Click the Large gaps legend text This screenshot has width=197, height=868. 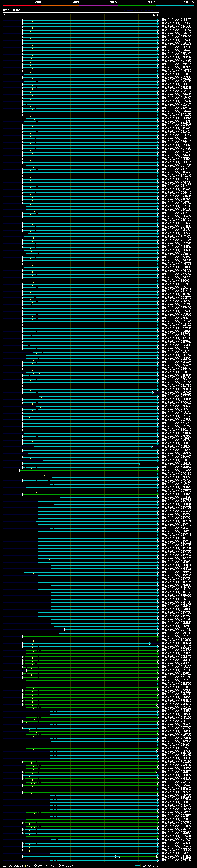pyautogui.click(x=13, y=866)
